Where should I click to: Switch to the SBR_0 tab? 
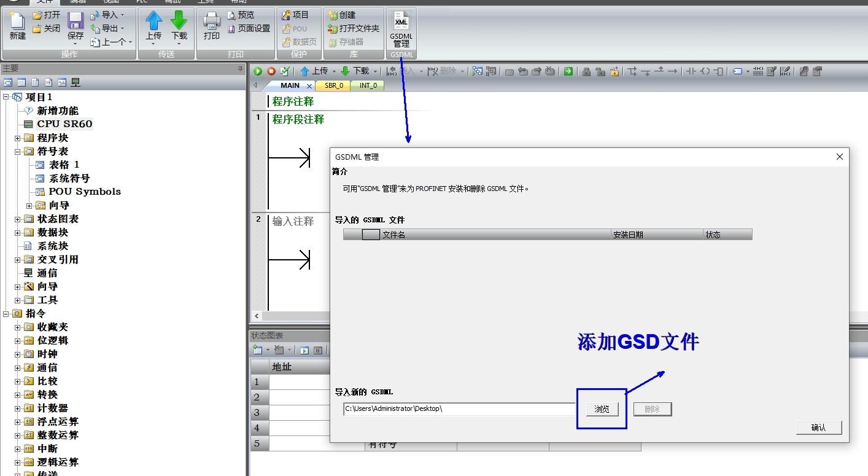pos(334,85)
